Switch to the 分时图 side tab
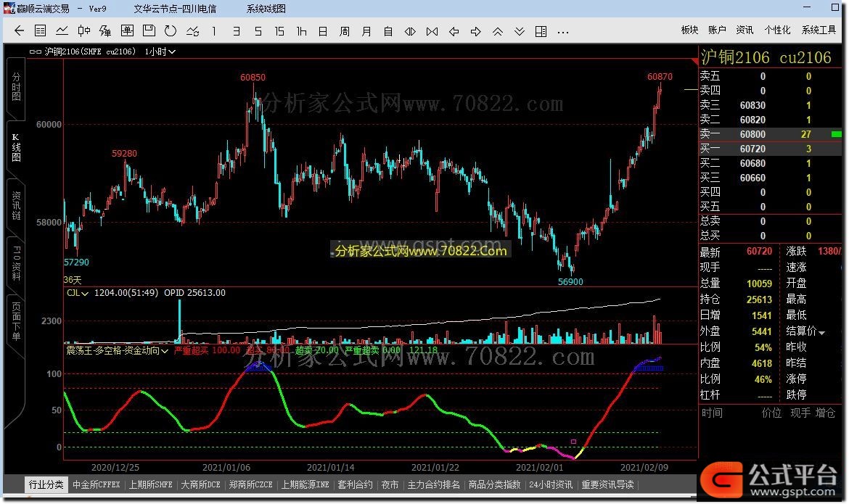Image resolution: width=849 pixels, height=504 pixels. [16, 86]
